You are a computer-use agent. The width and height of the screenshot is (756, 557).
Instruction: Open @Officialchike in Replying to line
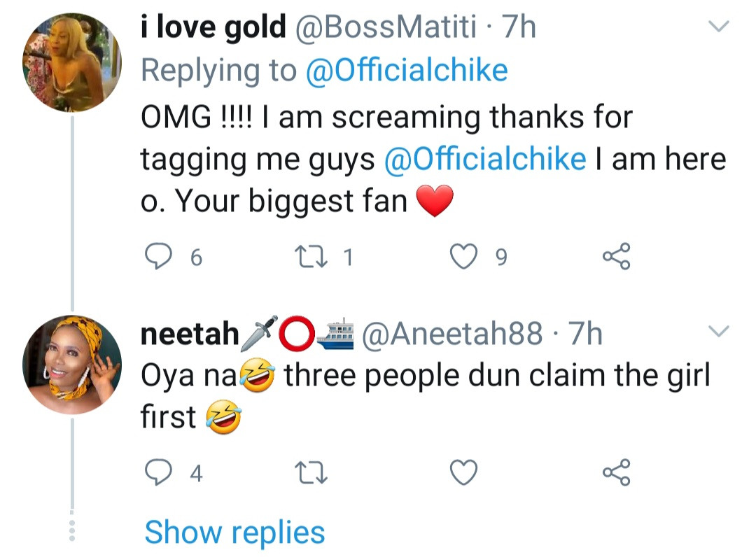tap(407, 71)
